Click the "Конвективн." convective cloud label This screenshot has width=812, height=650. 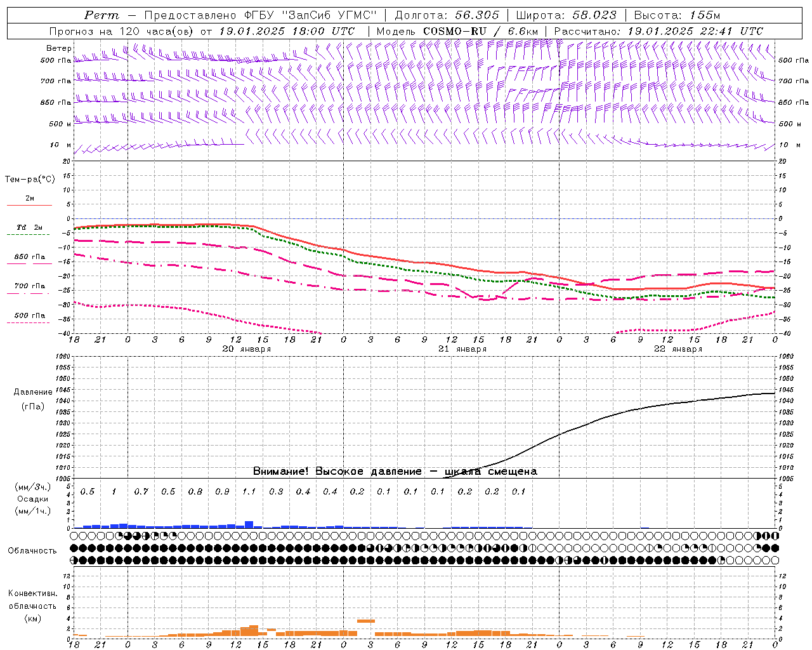[x=32, y=594]
